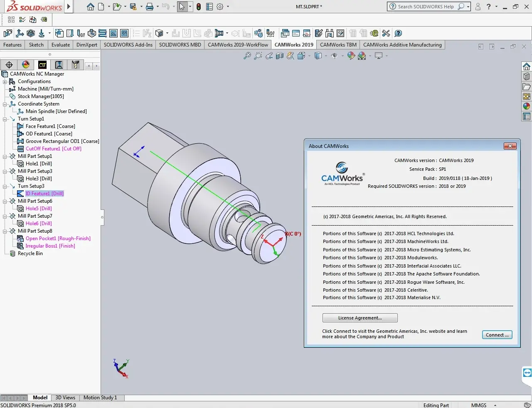Click the TeamViewer icon at right edge

click(x=527, y=372)
